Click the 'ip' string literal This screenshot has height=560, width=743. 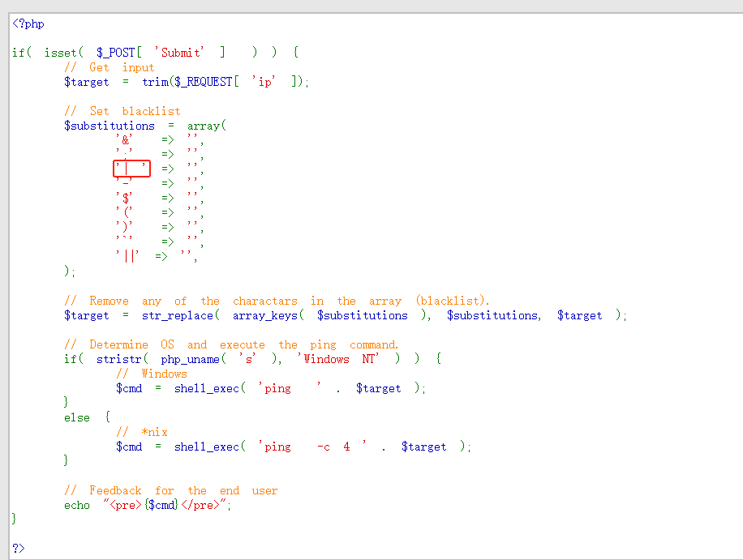click(264, 82)
